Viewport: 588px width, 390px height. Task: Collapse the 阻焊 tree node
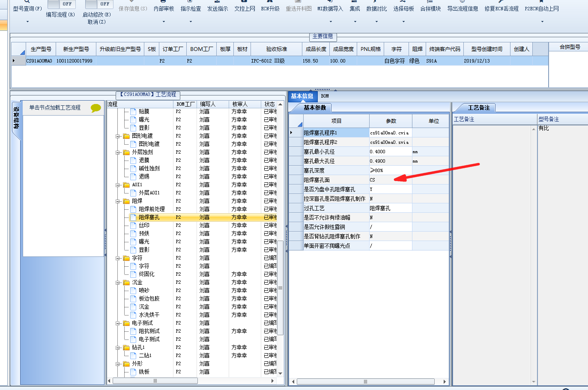click(118, 201)
